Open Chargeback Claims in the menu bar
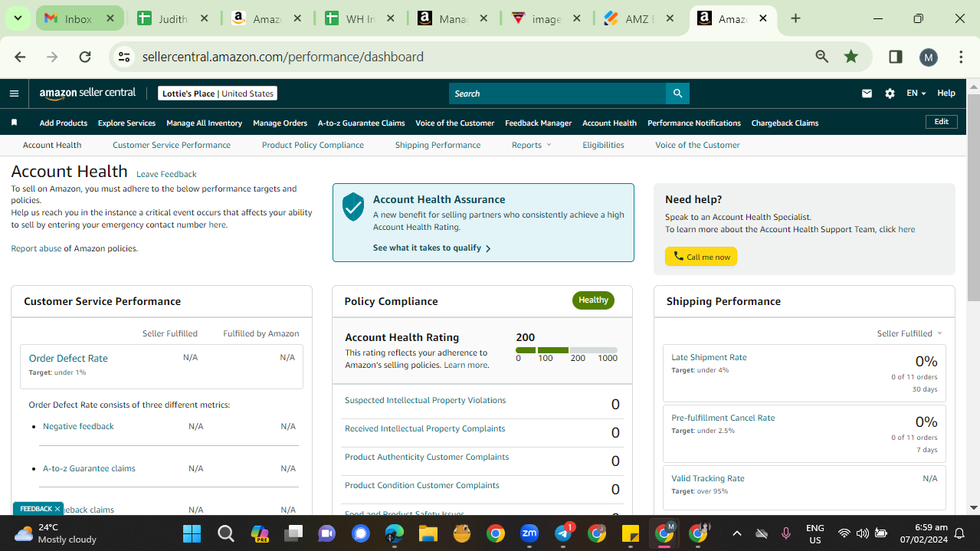980x551 pixels. (x=785, y=123)
